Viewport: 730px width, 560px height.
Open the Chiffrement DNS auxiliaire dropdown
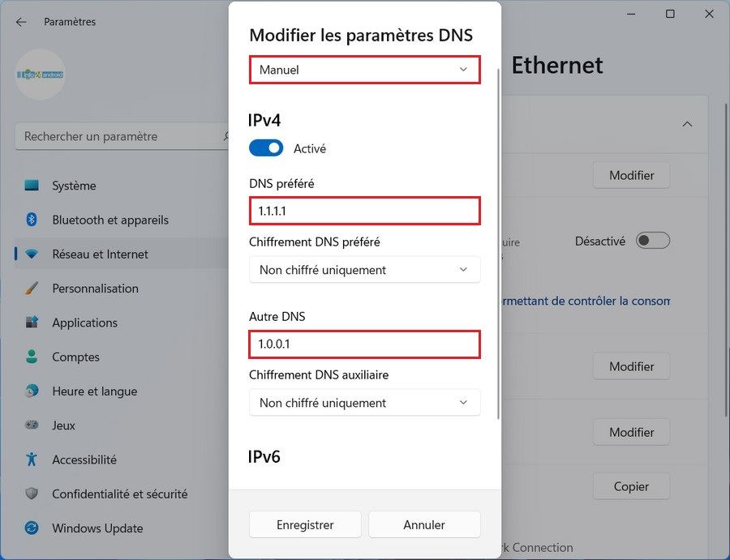(x=364, y=403)
